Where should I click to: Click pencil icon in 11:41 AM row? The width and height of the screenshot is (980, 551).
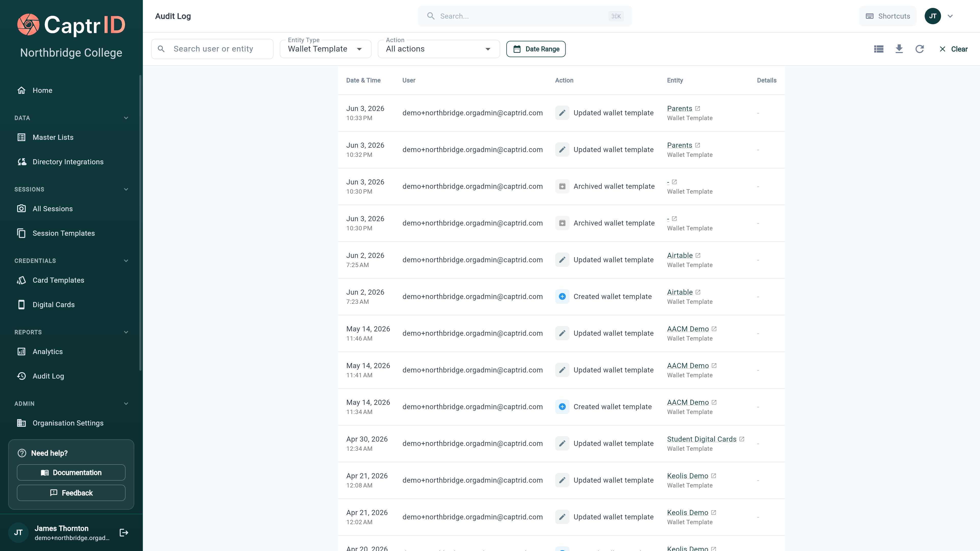[x=562, y=370]
